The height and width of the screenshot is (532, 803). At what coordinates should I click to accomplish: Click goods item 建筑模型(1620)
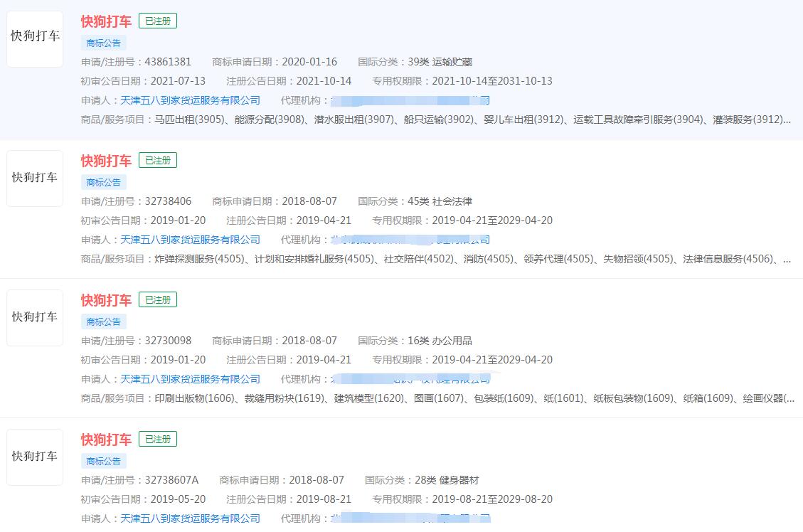(369, 398)
